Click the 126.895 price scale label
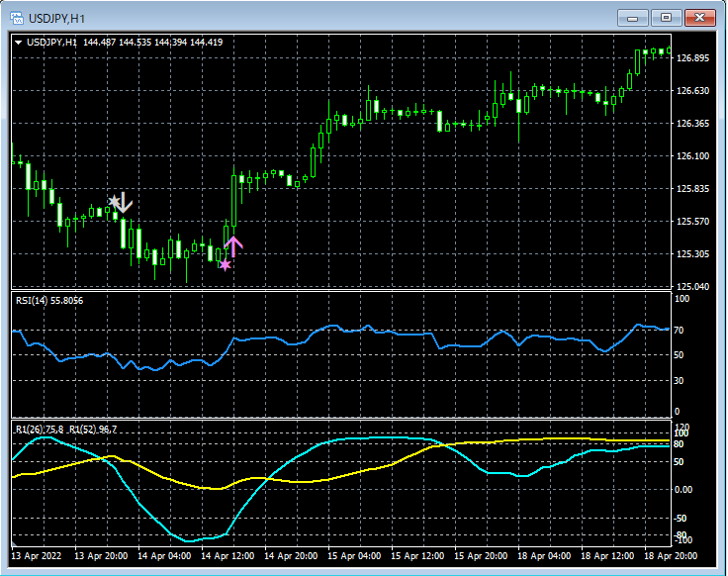 click(693, 58)
